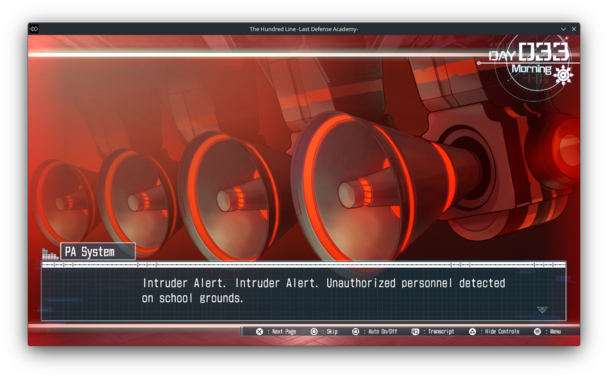Click the PA System speaker name tag
608x379 pixels.
pos(98,251)
